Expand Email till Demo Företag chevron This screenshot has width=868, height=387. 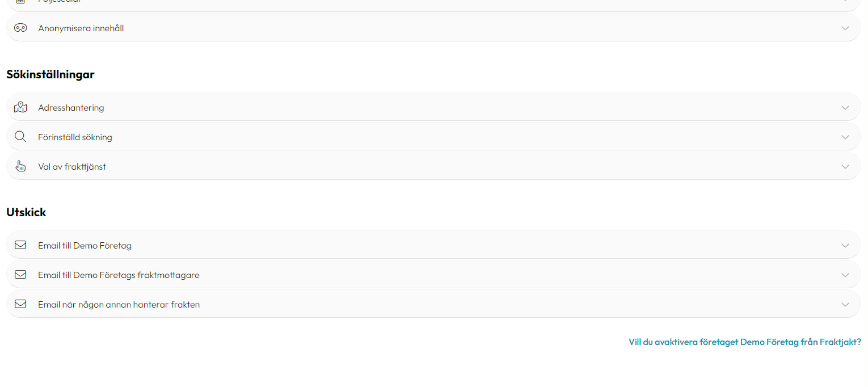[x=845, y=245]
